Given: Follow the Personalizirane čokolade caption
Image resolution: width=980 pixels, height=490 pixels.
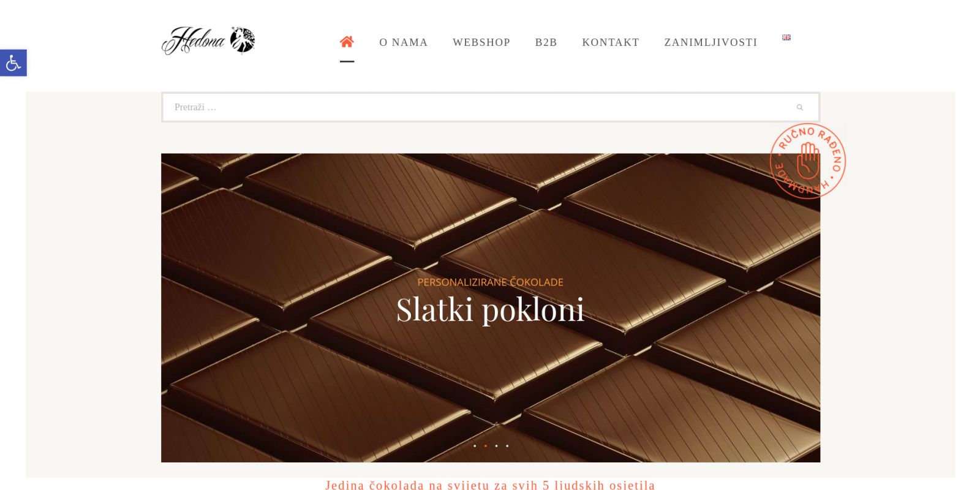Looking at the screenshot, I should pyautogui.click(x=490, y=282).
